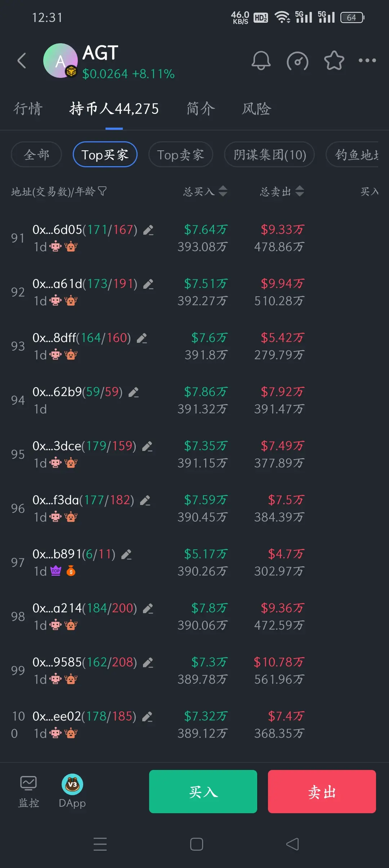Edit label for address 0x...6d05
This screenshot has height=868, width=389.
148,230
